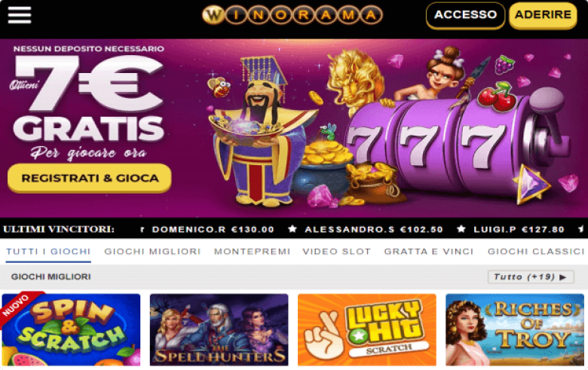
Task: Click ALESSANDRO.S winner in ticker
Action: (x=374, y=229)
